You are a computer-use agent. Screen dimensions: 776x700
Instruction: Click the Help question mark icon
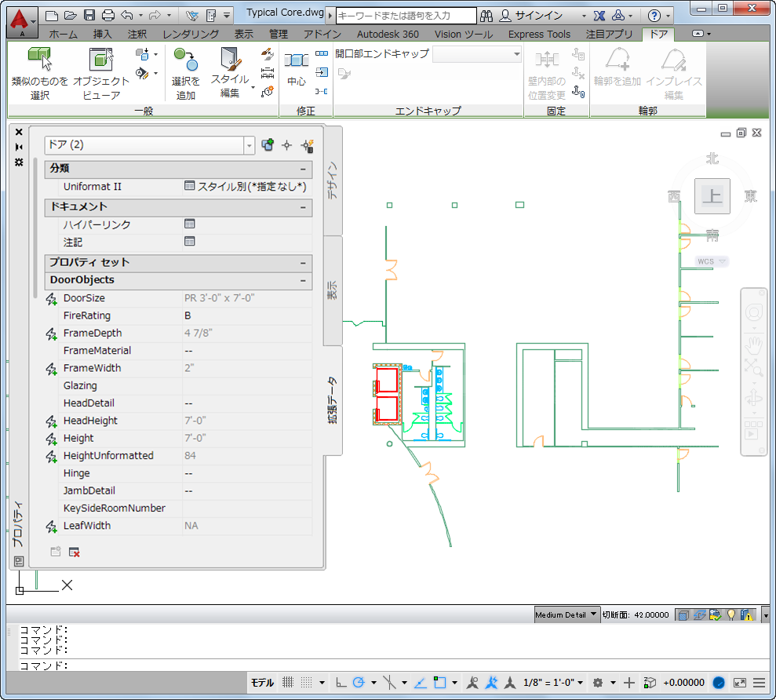(654, 16)
